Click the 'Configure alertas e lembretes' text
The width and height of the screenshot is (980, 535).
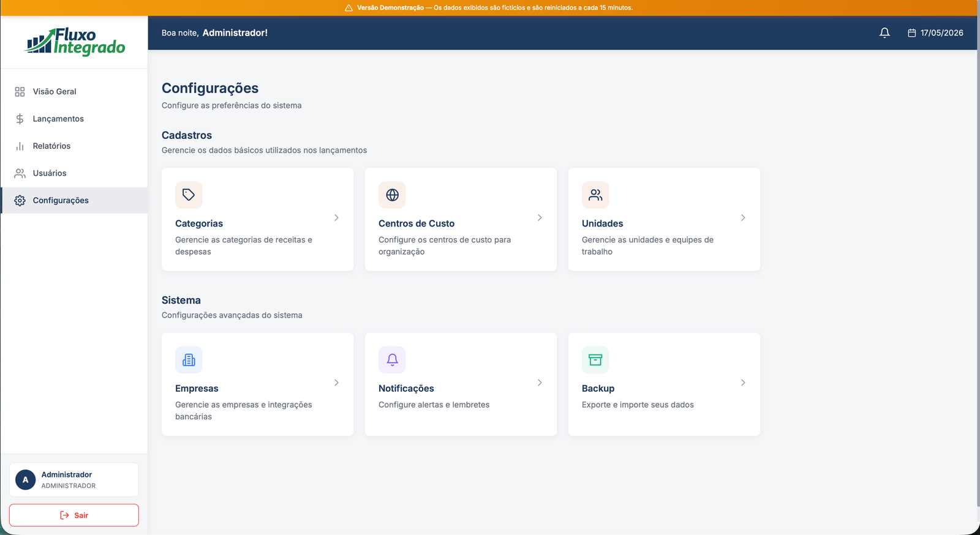click(x=434, y=405)
